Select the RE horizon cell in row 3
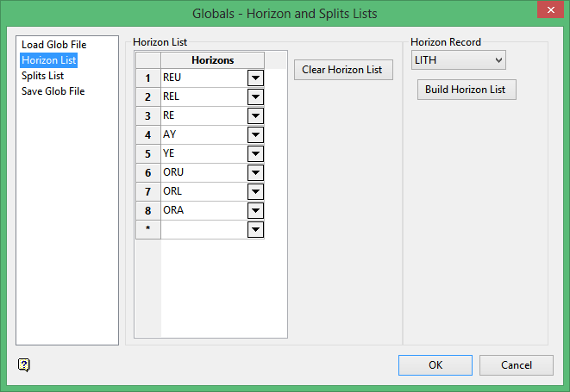The height and width of the screenshot is (392, 570). 204,115
